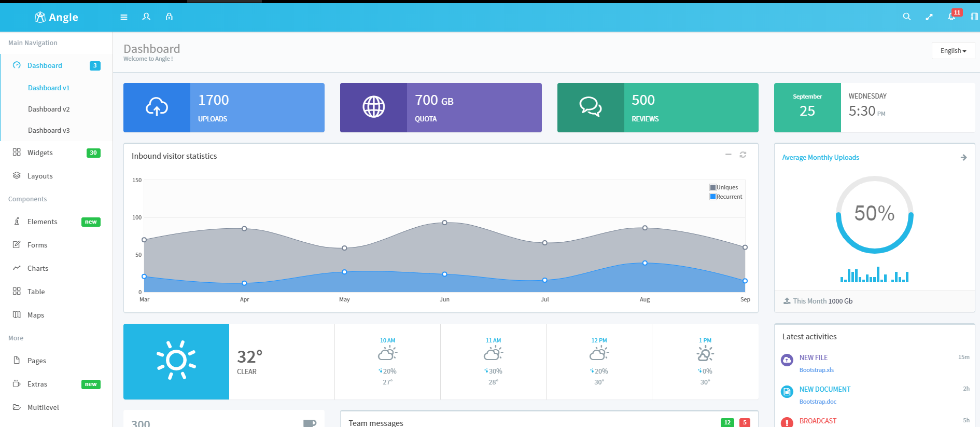Select Dashboard v2 in the sidebar
The height and width of the screenshot is (427, 980).
pos(49,109)
